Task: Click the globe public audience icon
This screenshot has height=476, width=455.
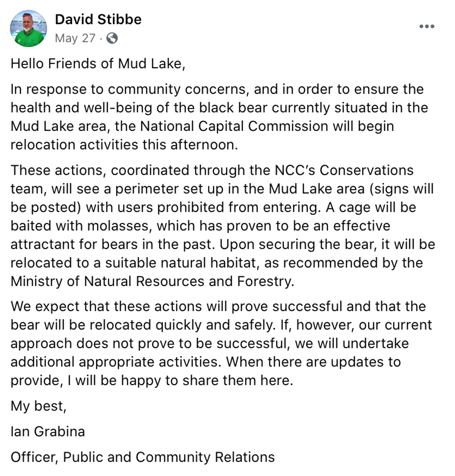Action: (x=112, y=39)
